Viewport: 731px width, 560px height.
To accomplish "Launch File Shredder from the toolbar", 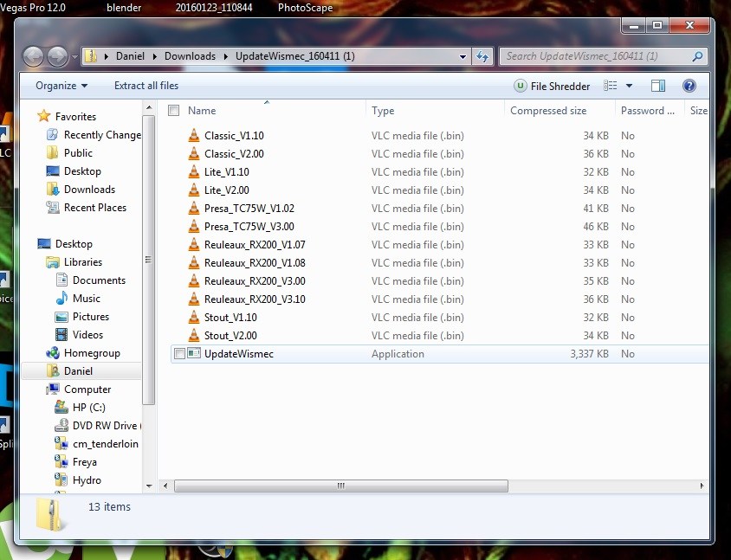I will (552, 87).
